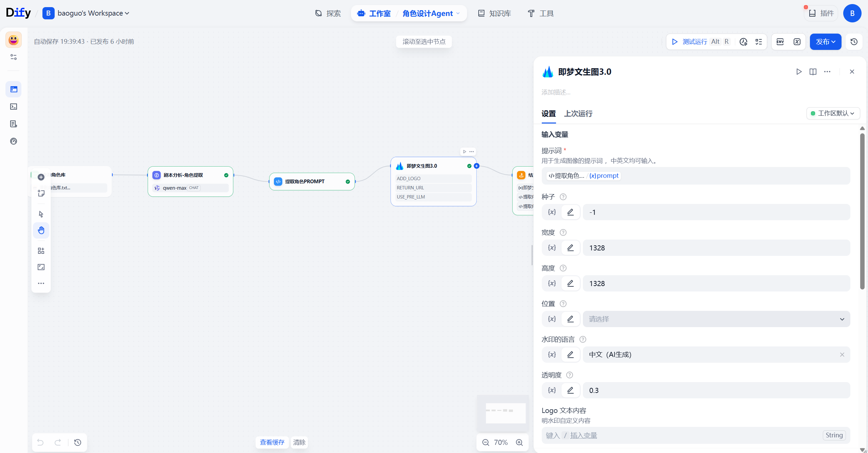The image size is (868, 453).
Task: Open the more options ellipsis in panel header
Action: point(827,72)
